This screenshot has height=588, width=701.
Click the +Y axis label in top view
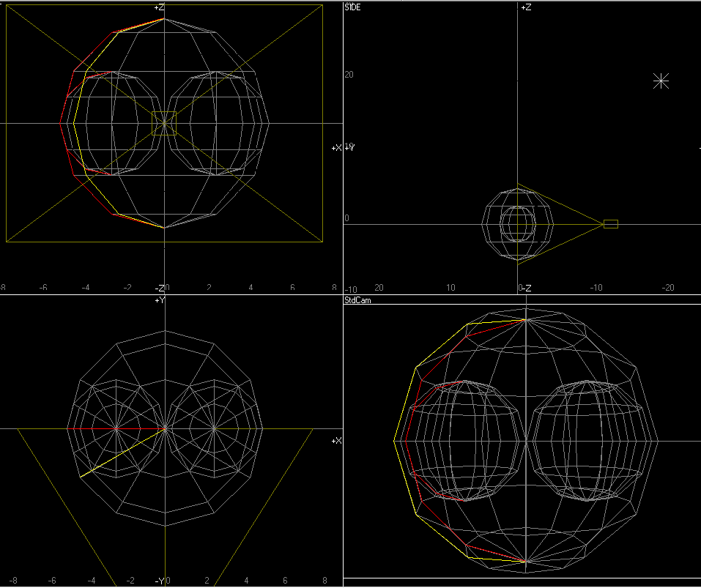pyautogui.click(x=159, y=300)
